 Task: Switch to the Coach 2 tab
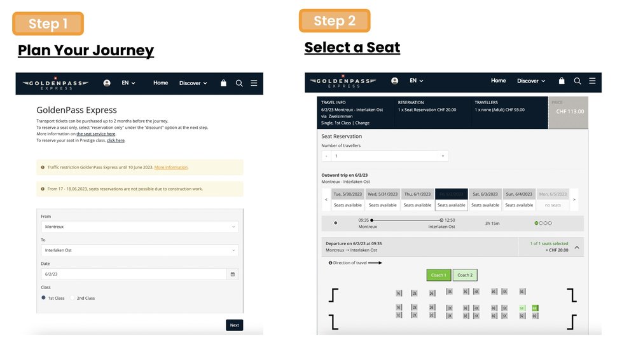(x=465, y=275)
